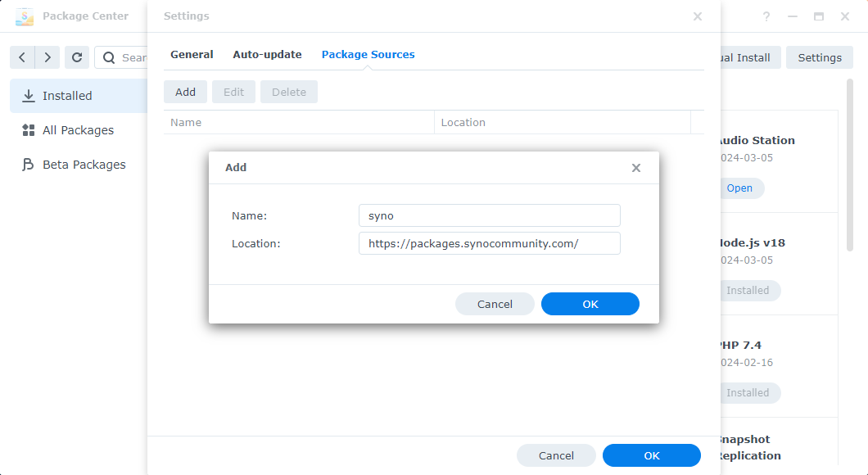Refresh the package list

77,57
